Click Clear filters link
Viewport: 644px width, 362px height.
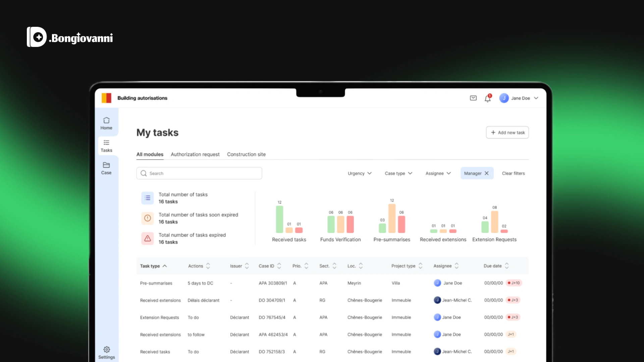tap(513, 173)
